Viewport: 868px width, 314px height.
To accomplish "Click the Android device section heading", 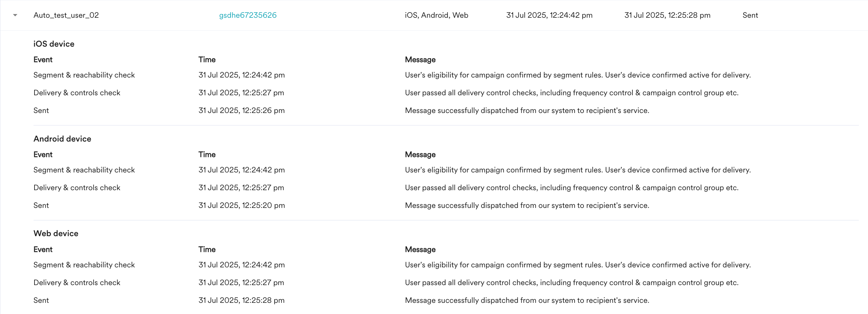I will click(62, 139).
